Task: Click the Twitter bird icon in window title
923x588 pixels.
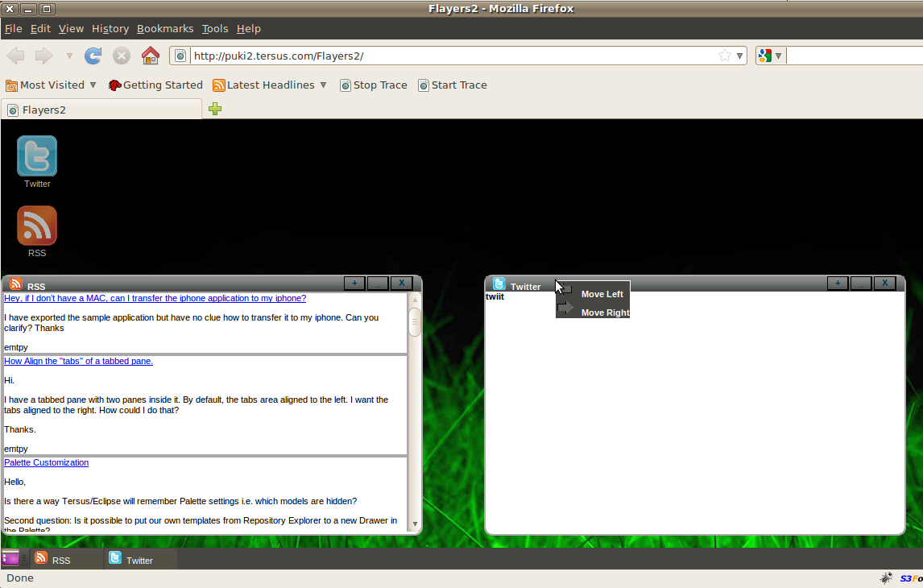Action: [x=499, y=284]
